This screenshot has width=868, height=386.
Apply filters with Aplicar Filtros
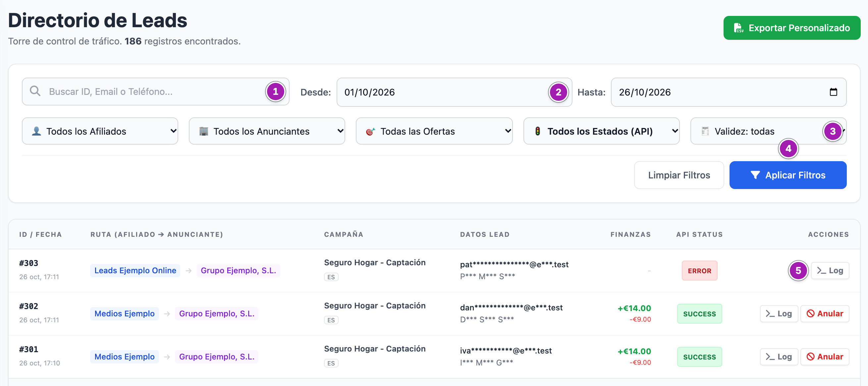point(787,175)
